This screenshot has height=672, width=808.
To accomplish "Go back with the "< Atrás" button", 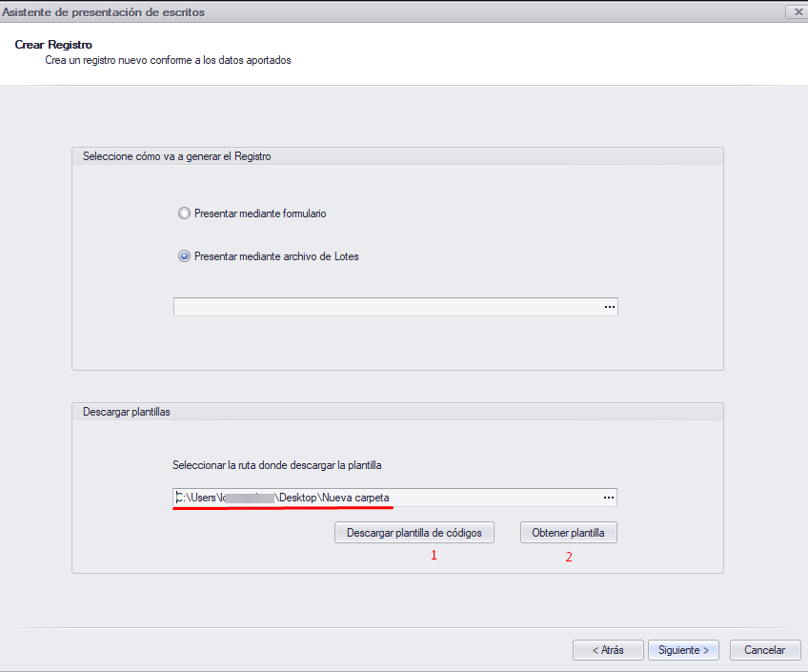I will point(608,650).
